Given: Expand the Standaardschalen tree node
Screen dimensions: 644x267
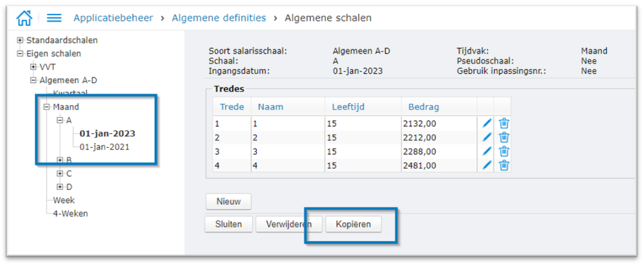Looking at the screenshot, I should tap(19, 40).
